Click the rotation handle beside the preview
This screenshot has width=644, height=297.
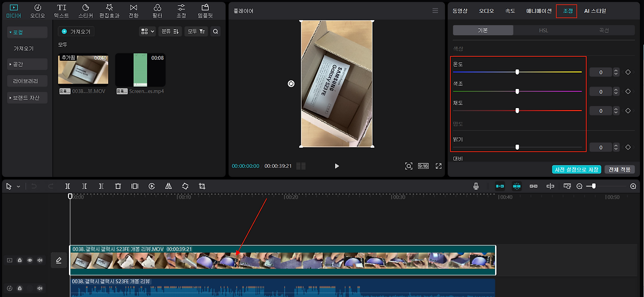291,83
